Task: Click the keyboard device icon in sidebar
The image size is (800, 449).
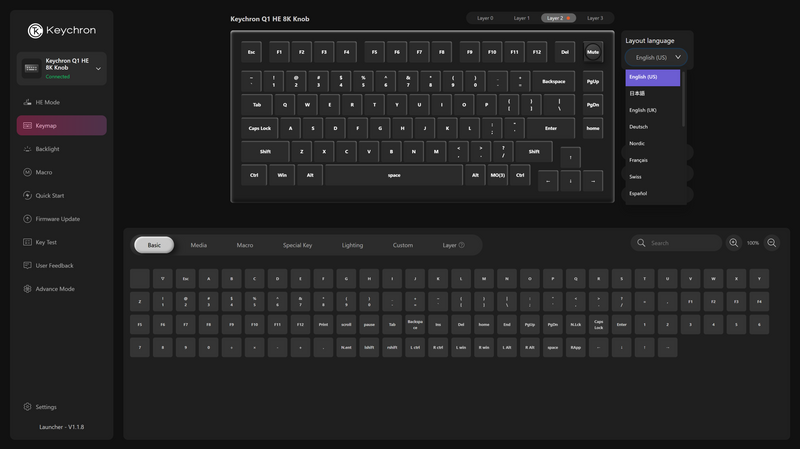Action: pos(31,68)
